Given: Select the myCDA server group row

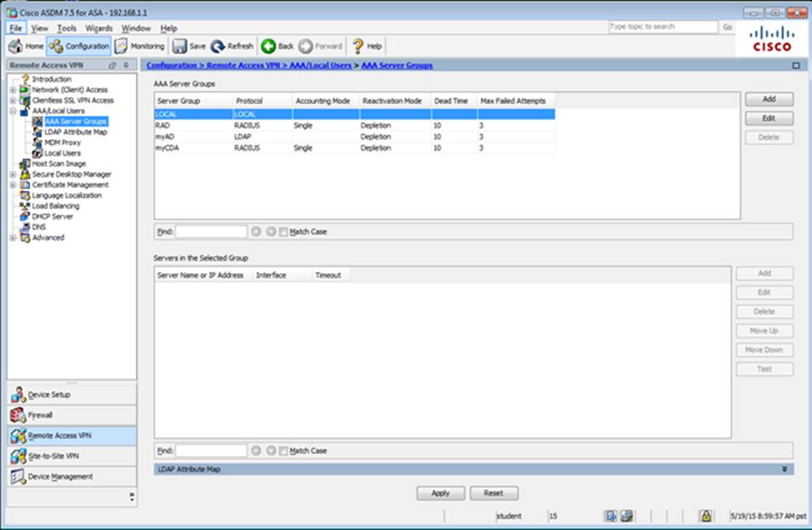Looking at the screenshot, I should pos(168,148).
